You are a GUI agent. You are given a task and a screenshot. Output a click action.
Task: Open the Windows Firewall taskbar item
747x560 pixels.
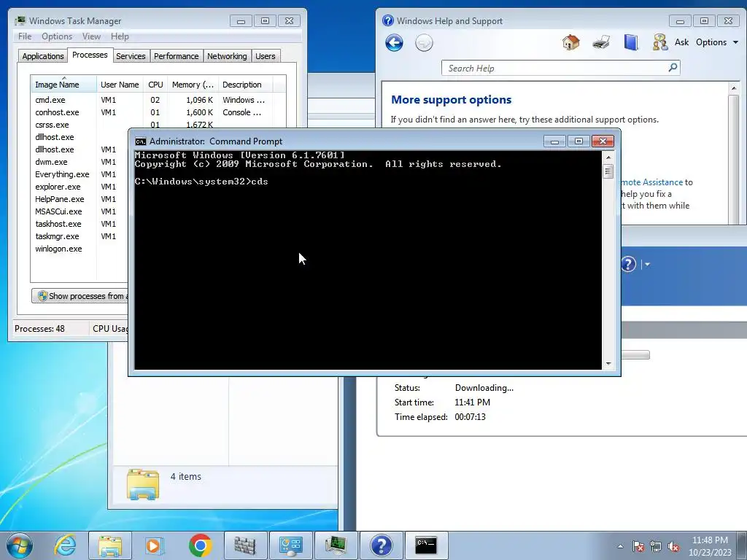tap(245, 545)
